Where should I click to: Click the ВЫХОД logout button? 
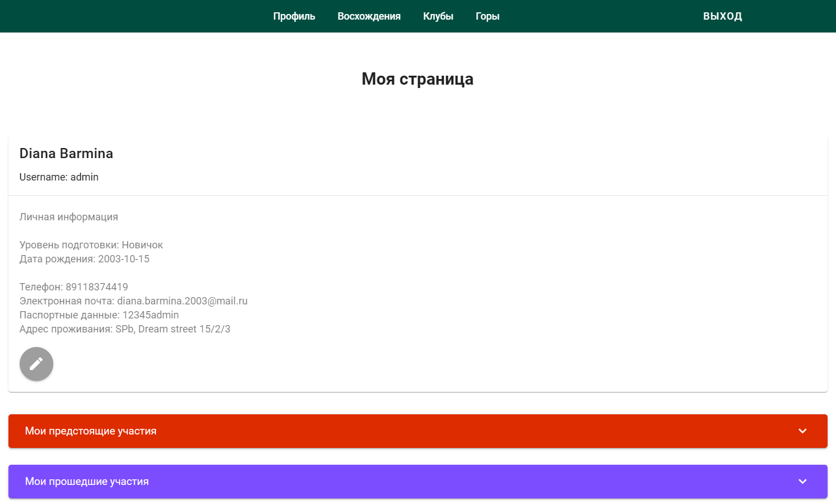point(723,16)
